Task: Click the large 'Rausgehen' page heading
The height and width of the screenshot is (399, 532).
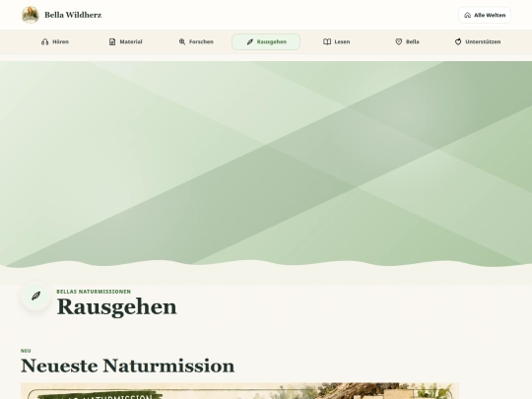Action: 116,307
